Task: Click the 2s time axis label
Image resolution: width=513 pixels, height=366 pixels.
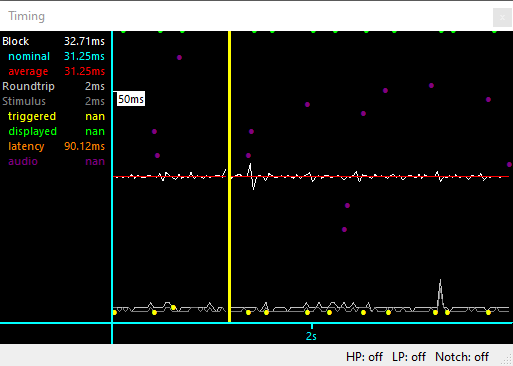Action: coord(311,336)
